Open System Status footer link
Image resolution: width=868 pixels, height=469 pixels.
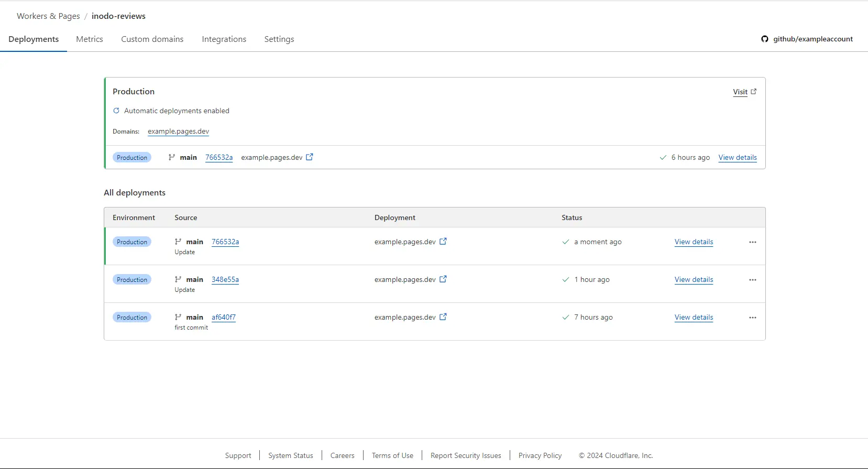click(290, 455)
